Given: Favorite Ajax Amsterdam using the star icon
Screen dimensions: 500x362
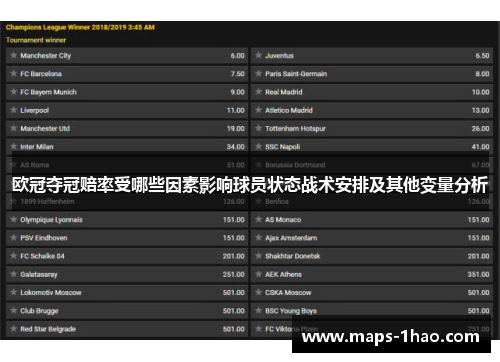Looking at the screenshot, I should [x=258, y=238].
